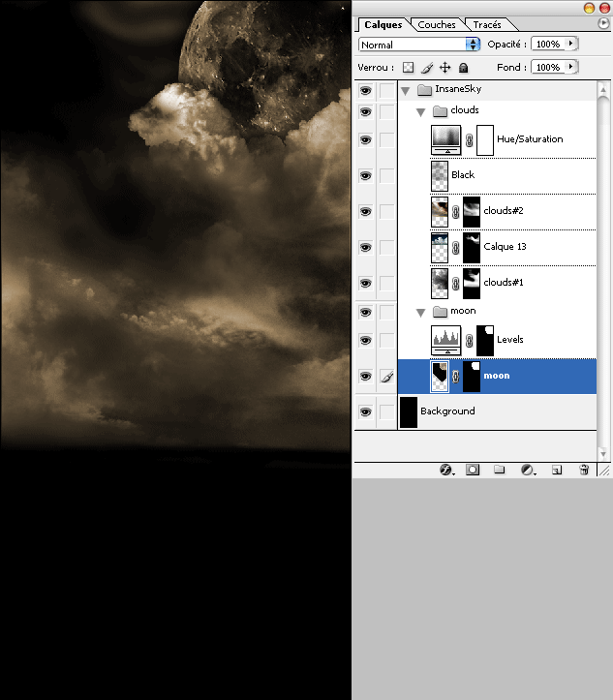Create a new layer group folder icon
This screenshot has height=700, width=613.
click(499, 470)
